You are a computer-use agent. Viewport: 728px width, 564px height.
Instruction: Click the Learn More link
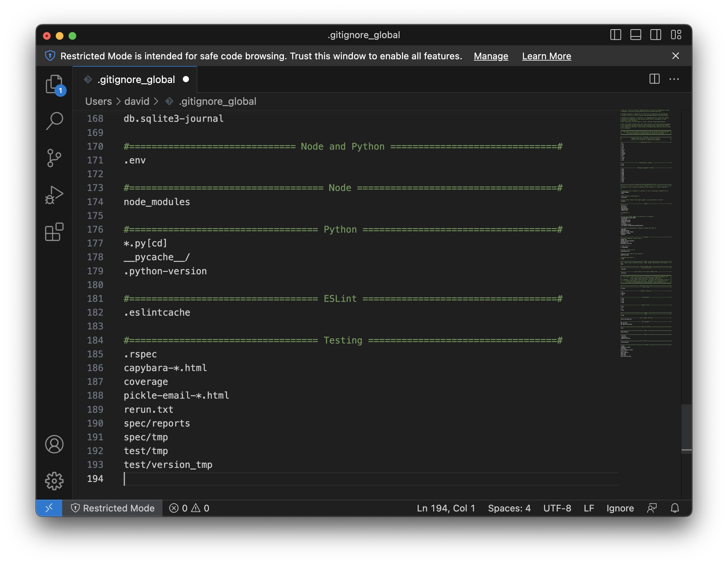point(546,56)
